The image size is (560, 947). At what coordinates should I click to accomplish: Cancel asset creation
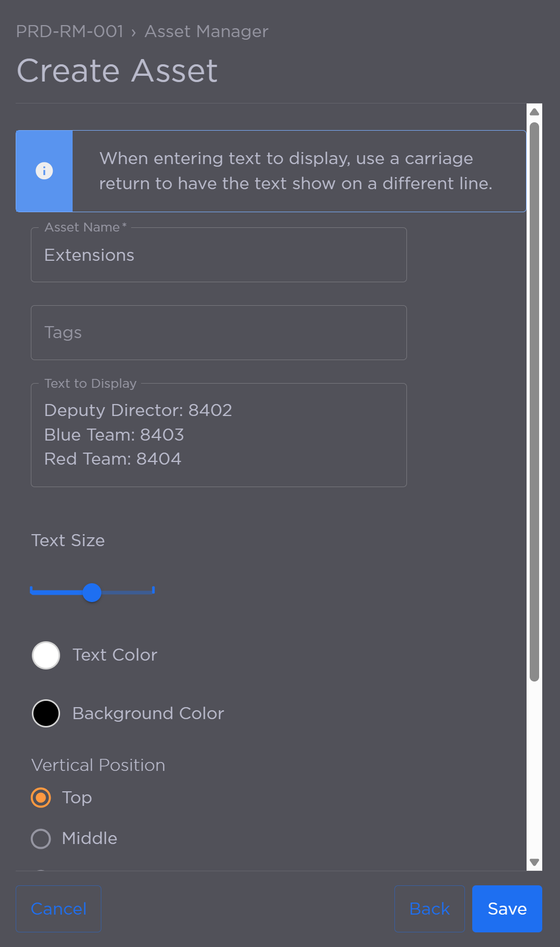(58, 908)
